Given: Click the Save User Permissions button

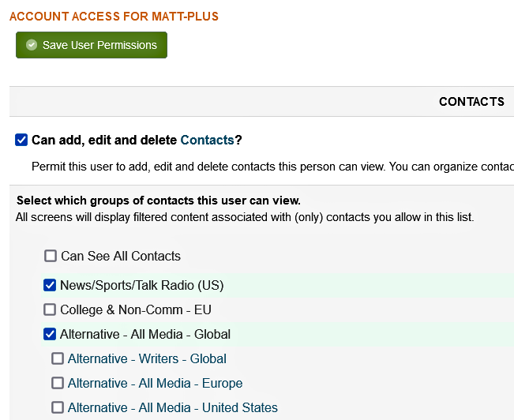Looking at the screenshot, I should click(92, 45).
